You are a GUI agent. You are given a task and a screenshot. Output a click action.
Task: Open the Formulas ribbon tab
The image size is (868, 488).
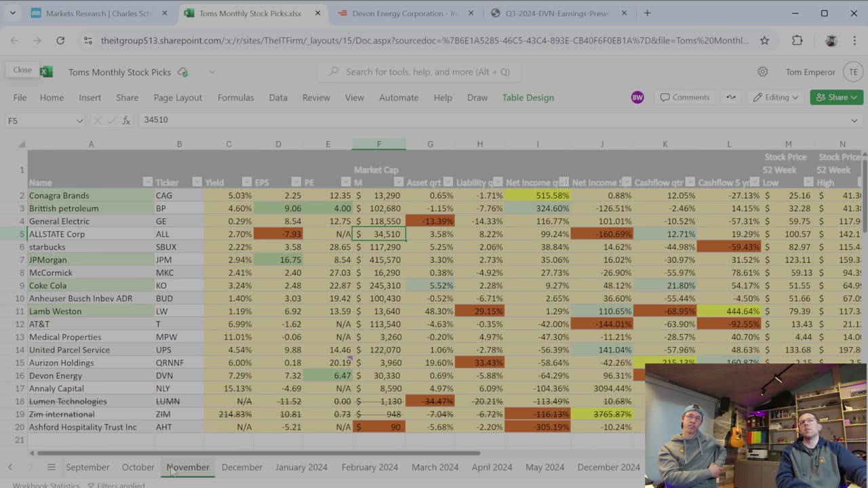235,98
